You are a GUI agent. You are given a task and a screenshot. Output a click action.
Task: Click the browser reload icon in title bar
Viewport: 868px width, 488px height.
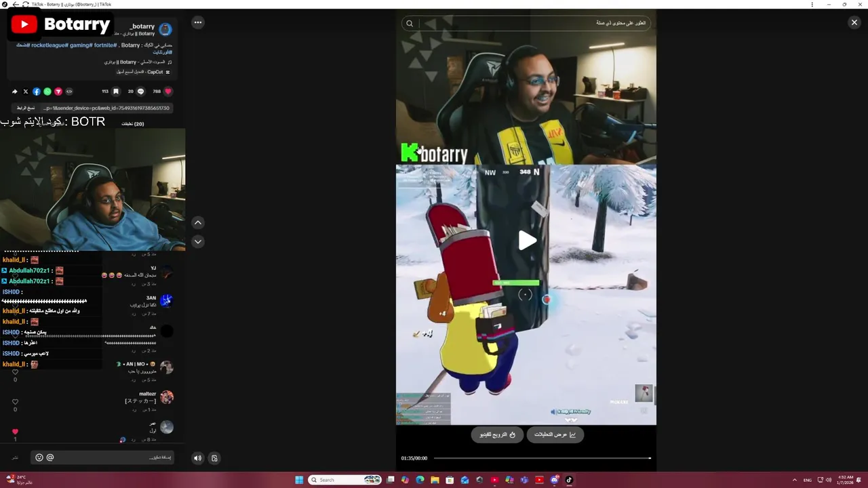25,4
